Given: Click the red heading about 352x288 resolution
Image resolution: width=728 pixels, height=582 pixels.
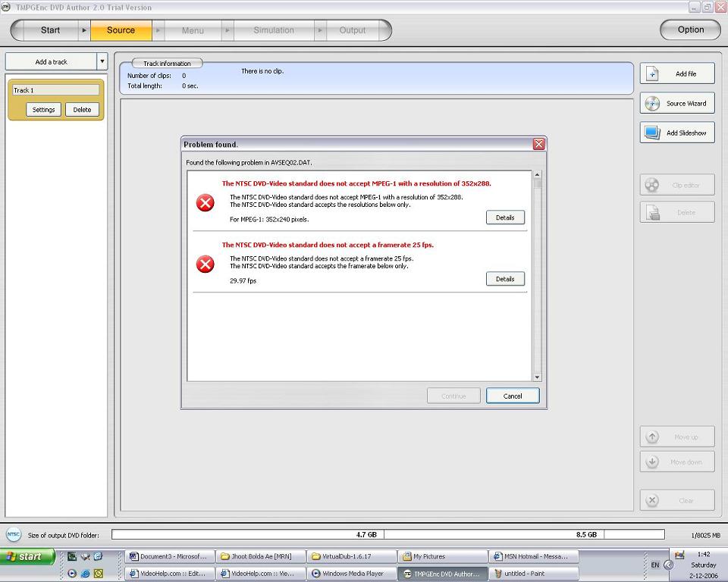Looking at the screenshot, I should 356,183.
